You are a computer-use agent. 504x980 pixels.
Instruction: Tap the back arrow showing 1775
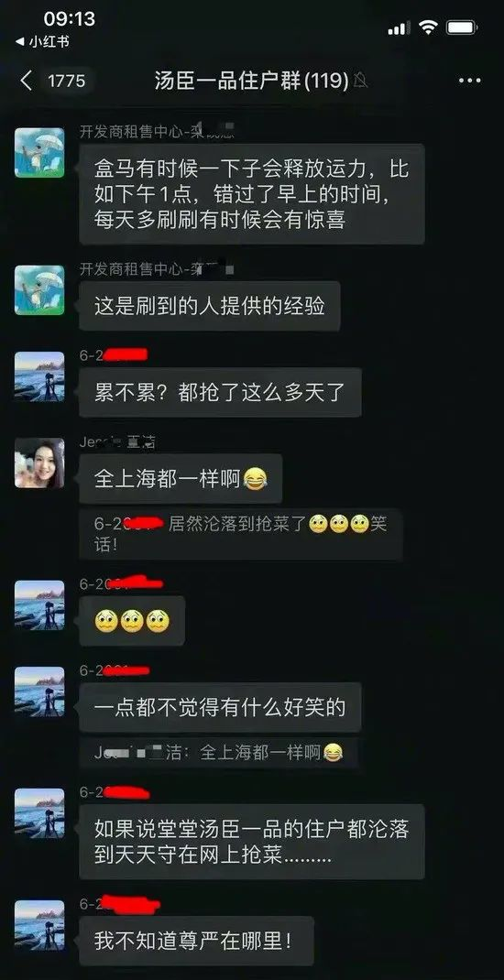54,81
